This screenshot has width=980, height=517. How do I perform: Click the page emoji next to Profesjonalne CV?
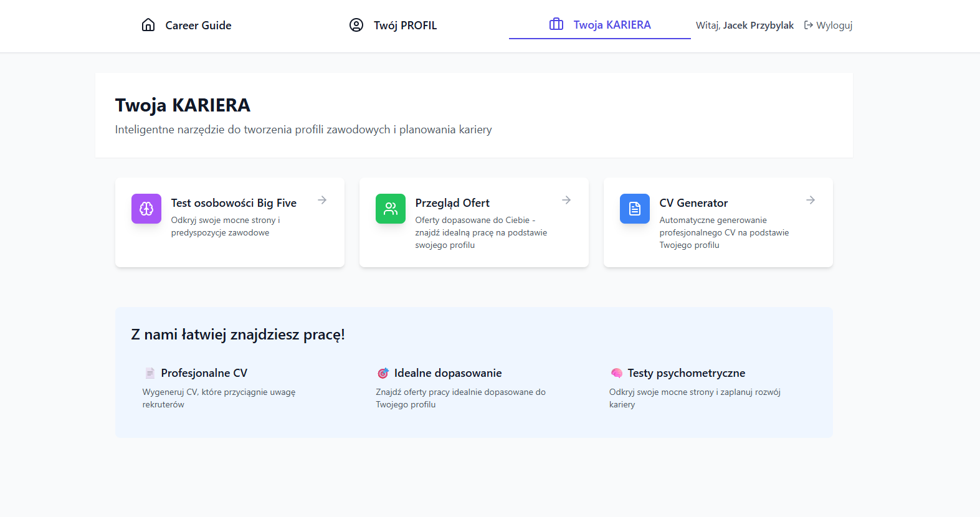(x=150, y=373)
